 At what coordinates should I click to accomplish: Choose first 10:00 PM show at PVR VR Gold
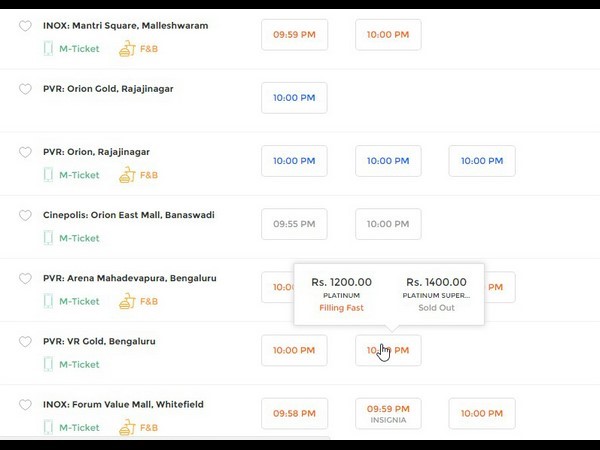point(294,351)
